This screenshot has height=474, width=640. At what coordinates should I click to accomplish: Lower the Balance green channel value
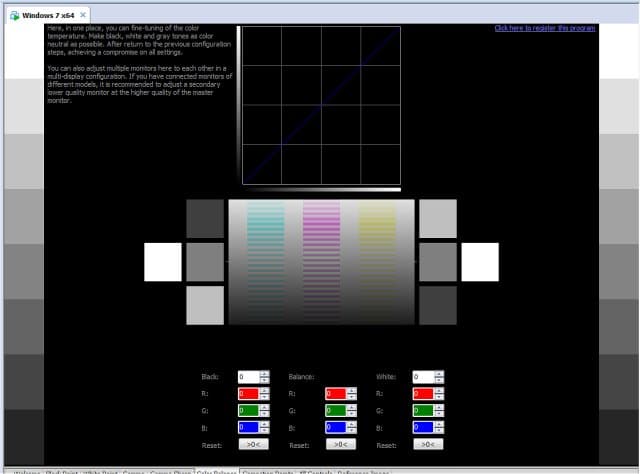[x=352, y=414]
